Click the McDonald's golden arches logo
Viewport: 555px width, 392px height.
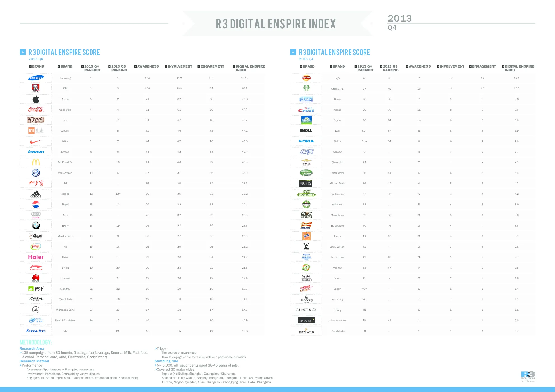click(36, 162)
